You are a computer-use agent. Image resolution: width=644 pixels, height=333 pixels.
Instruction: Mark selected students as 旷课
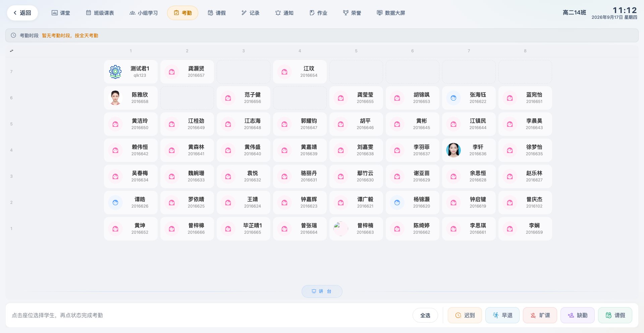(x=540, y=315)
